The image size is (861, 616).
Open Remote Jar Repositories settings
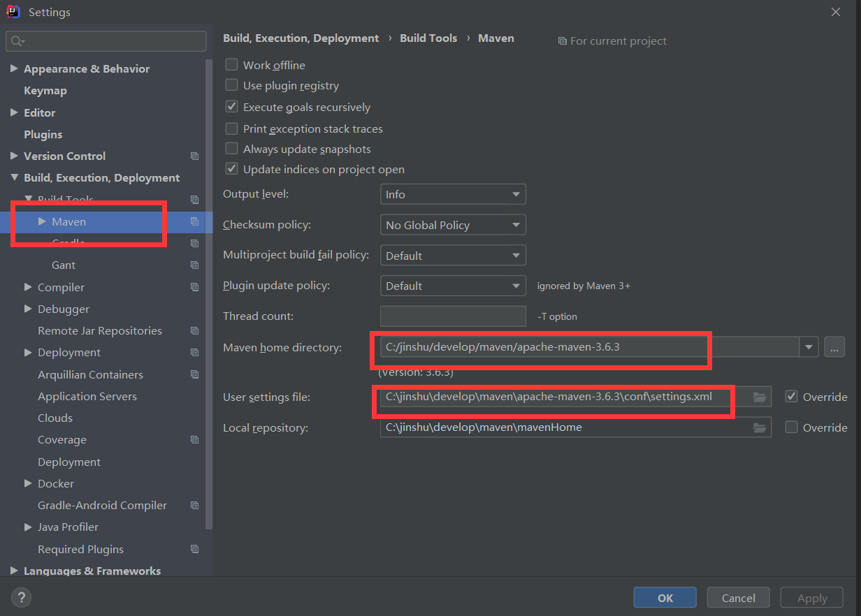pyautogui.click(x=100, y=331)
